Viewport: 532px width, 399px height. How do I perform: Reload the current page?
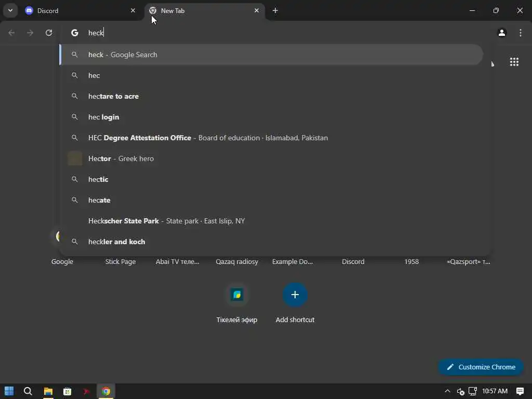(x=49, y=33)
